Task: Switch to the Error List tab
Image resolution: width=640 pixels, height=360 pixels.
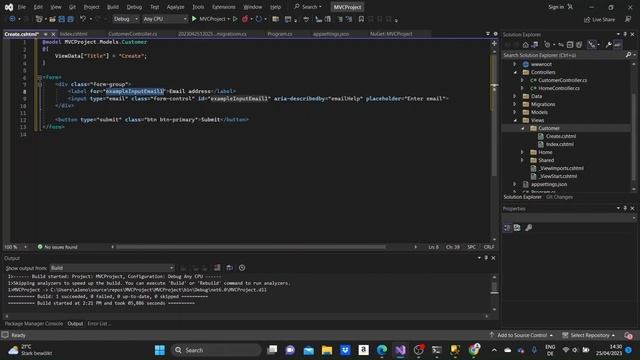Action: (x=99, y=324)
